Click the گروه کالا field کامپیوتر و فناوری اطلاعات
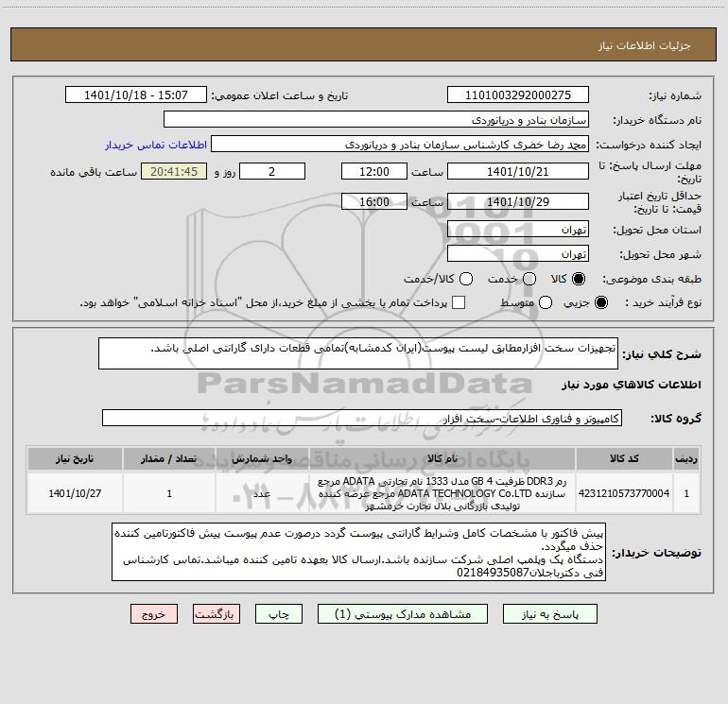The image size is (728, 704). 362,418
